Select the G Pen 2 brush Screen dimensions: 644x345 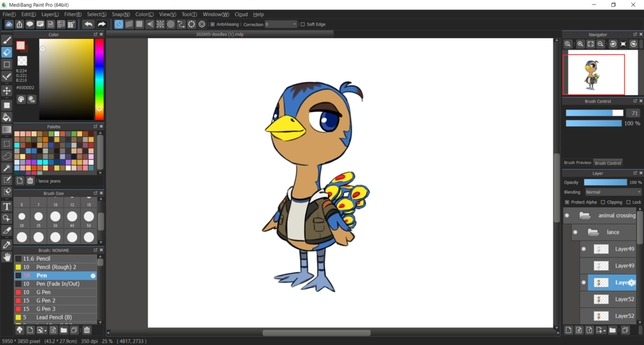[x=55, y=300]
